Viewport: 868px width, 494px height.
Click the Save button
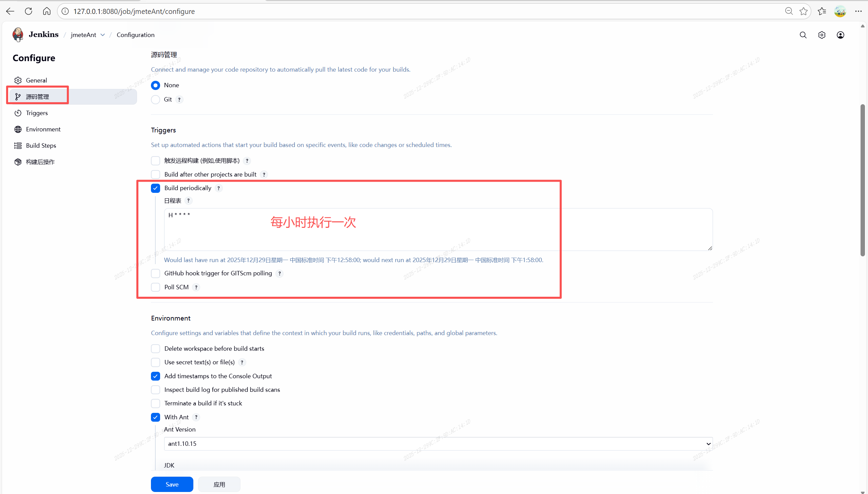pos(172,484)
